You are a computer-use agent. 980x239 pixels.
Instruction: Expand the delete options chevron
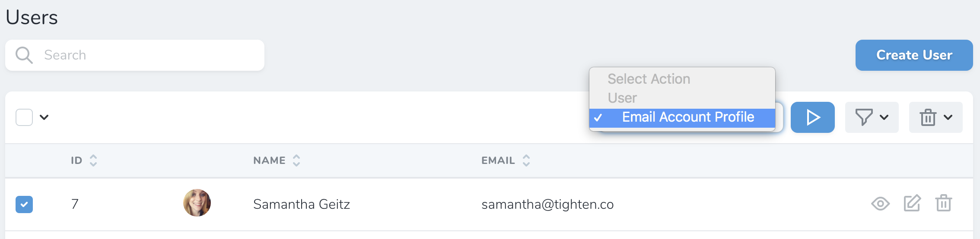(948, 117)
